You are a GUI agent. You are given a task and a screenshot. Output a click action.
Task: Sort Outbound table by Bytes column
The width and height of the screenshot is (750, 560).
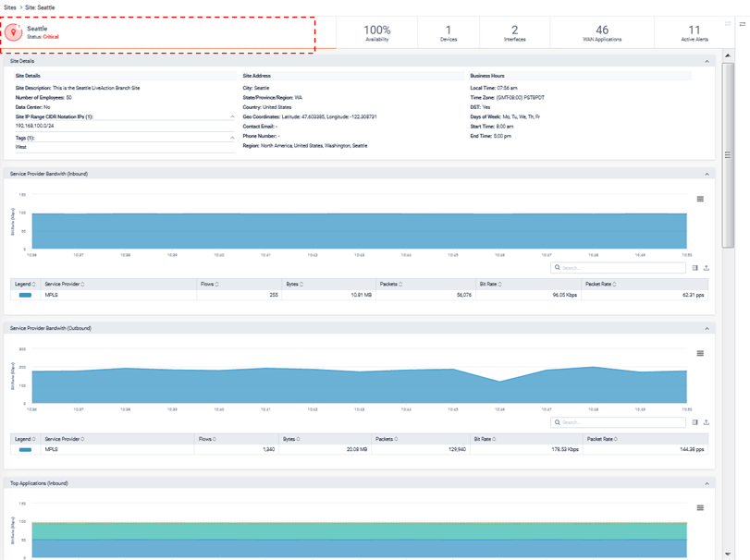point(291,439)
